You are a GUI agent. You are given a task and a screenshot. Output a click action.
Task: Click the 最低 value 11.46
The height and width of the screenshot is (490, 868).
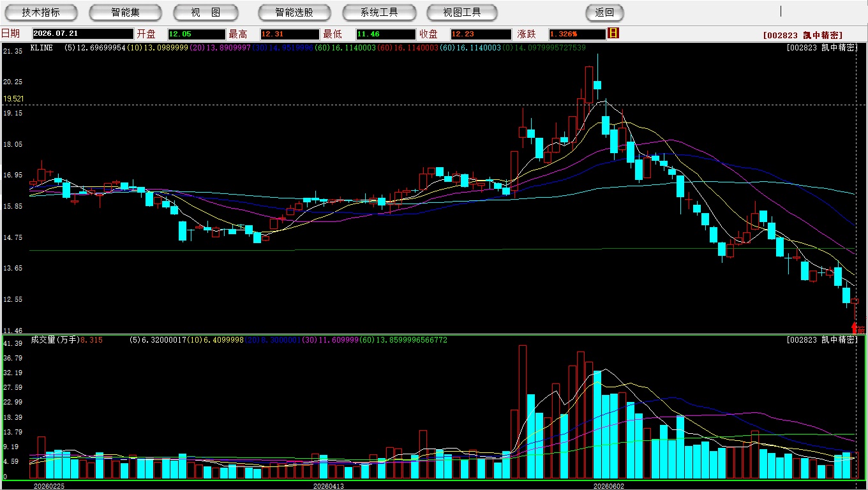tap(386, 34)
